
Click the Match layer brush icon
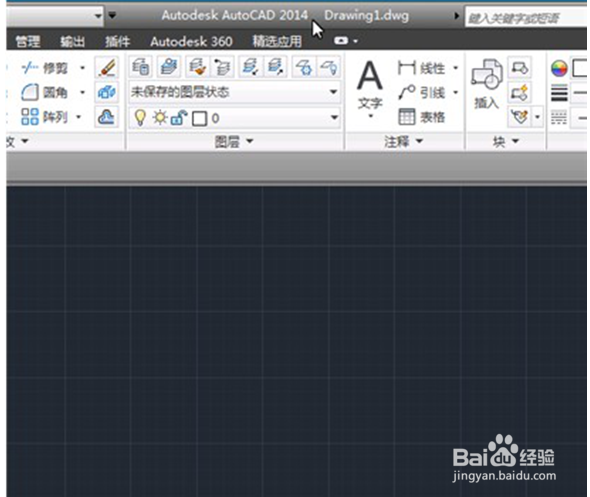197,68
